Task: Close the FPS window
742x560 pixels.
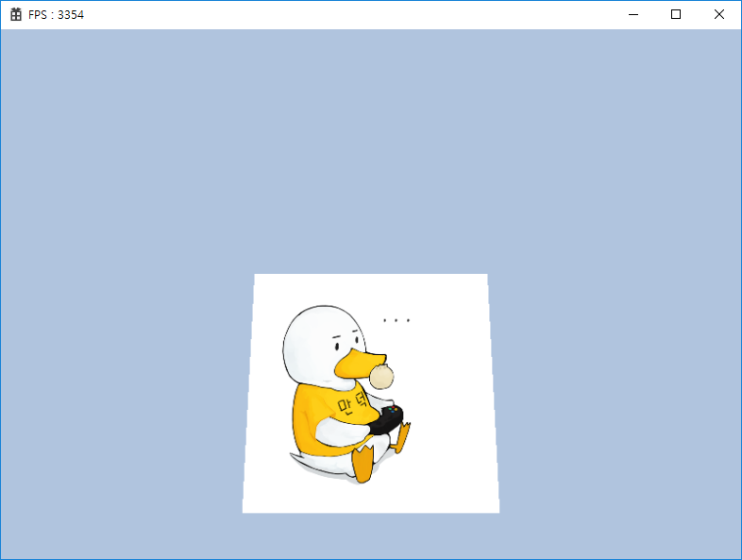Action: pyautogui.click(x=718, y=15)
